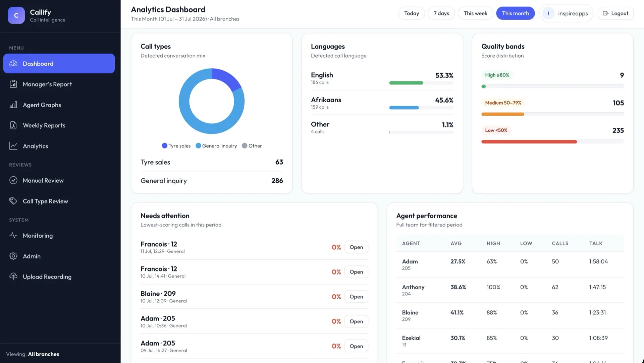Click the Tyre sales legend dot
Image resolution: width=644 pixels, height=363 pixels.
(x=164, y=145)
